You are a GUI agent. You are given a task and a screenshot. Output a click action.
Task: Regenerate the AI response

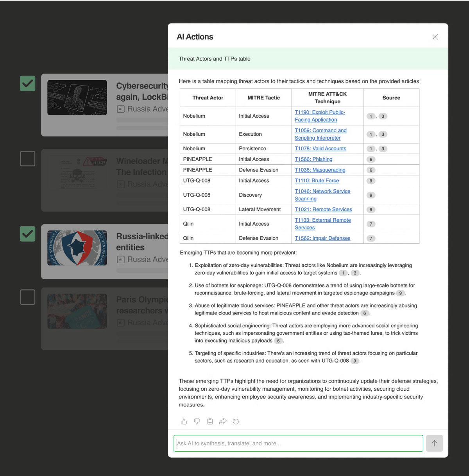coord(236,422)
